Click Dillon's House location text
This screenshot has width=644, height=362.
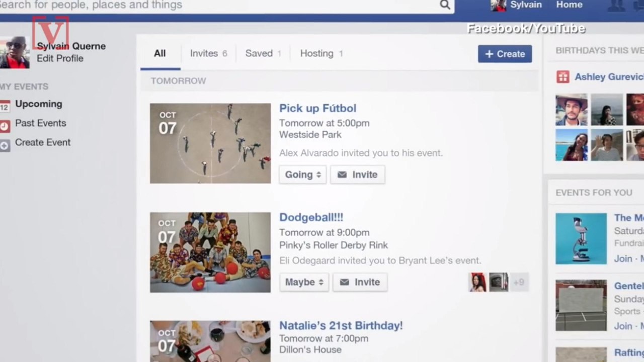(x=310, y=349)
